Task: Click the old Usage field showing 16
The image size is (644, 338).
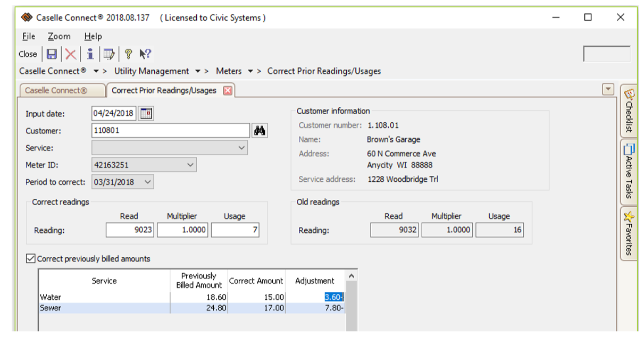Action: tap(500, 230)
